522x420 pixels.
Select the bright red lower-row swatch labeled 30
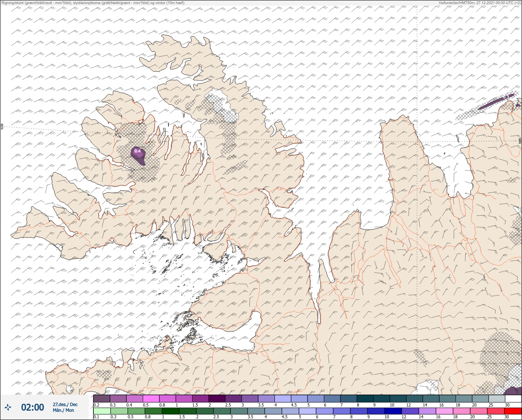[x=513, y=411]
